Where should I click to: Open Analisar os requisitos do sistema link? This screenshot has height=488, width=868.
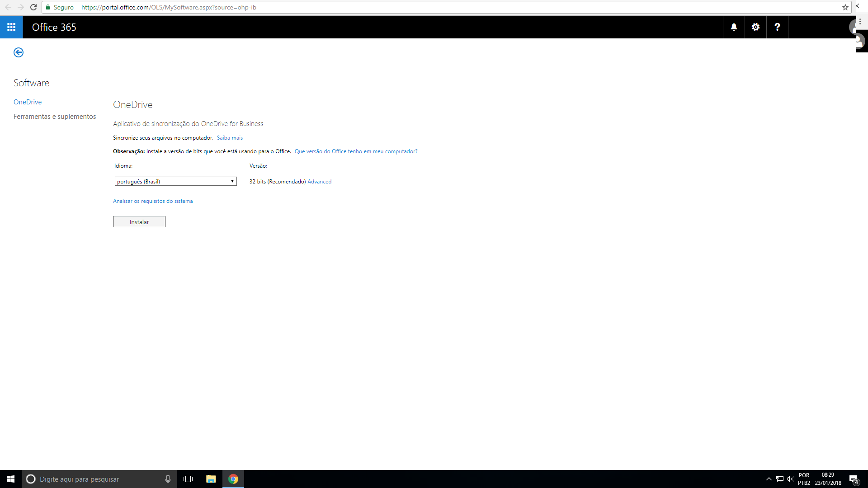(x=153, y=201)
